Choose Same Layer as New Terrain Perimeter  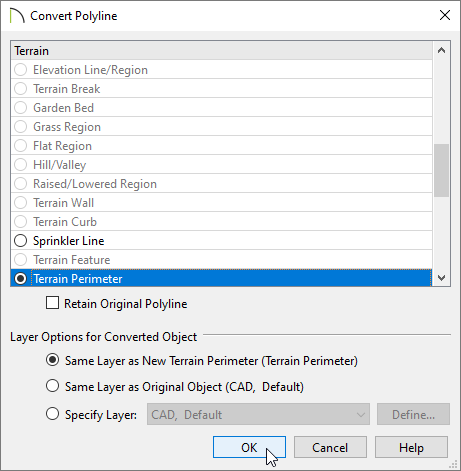click(53, 360)
